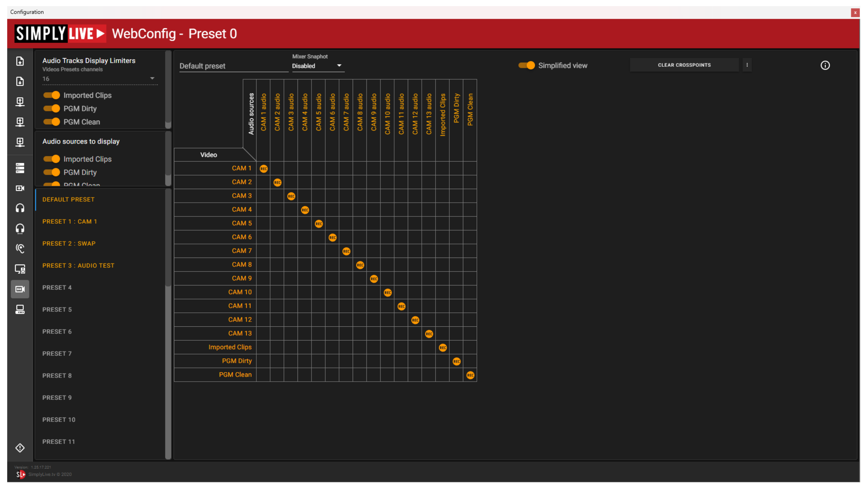Toggle REC crosspoint in CAM 9 row
This screenshot has width=868, height=488.
click(374, 279)
